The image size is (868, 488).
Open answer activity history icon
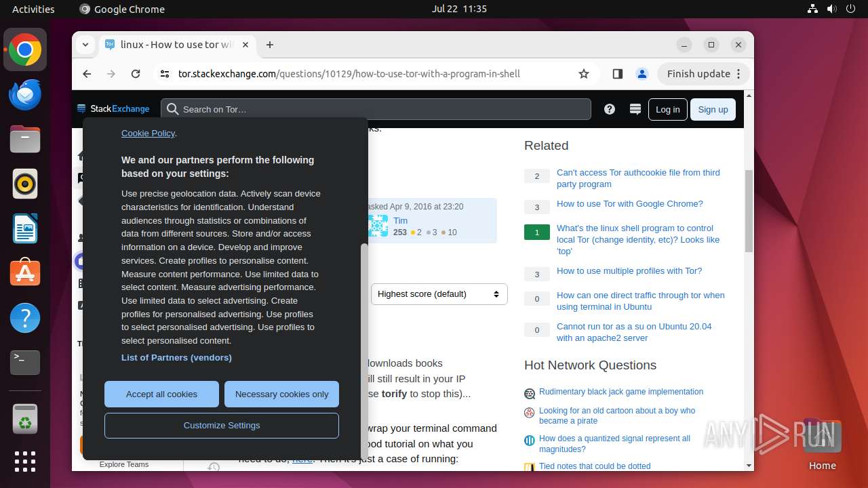point(214,467)
